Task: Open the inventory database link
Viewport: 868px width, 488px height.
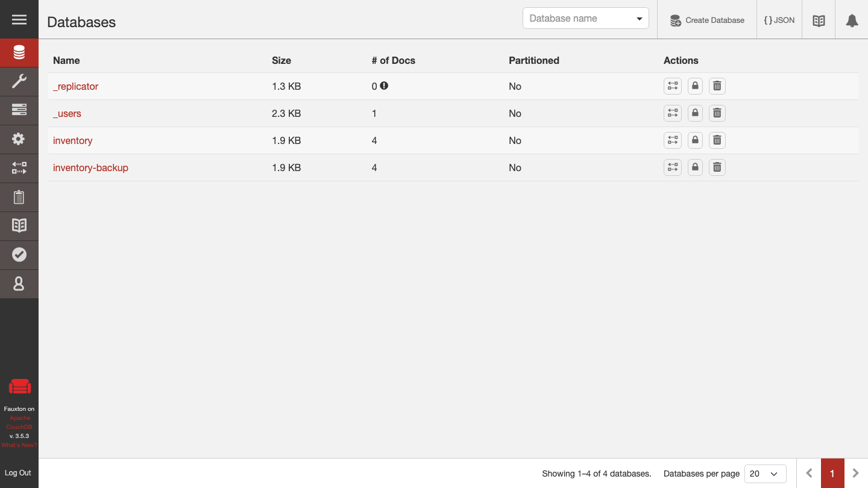Action: click(73, 140)
